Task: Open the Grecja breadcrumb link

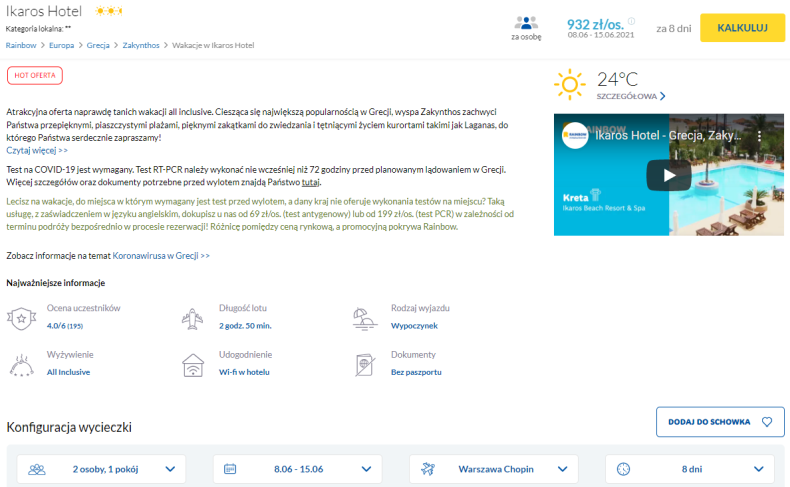Action: pos(98,45)
